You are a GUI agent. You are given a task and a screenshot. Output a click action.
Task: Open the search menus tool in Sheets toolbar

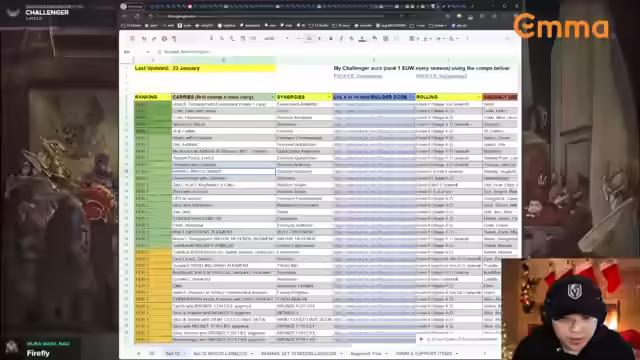tap(132, 38)
